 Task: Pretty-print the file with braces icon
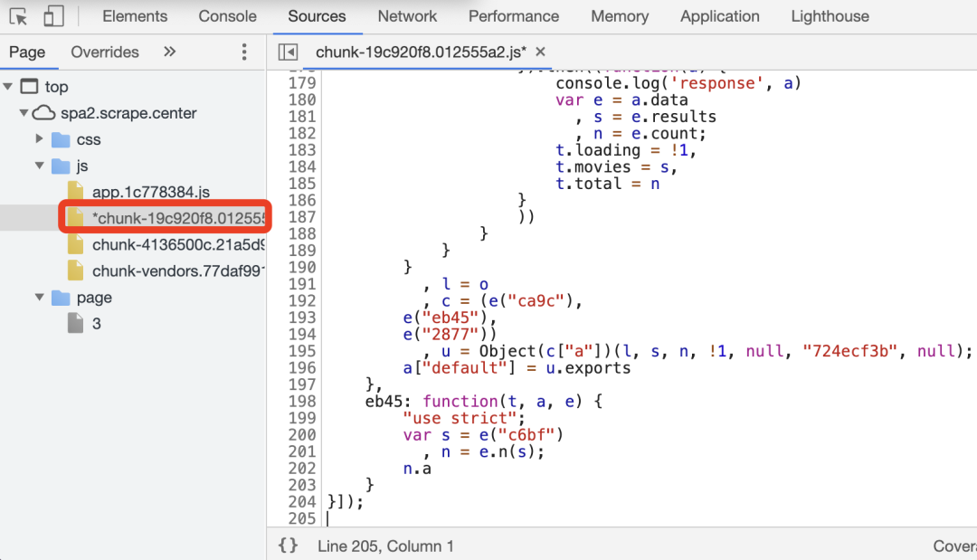pos(288,546)
